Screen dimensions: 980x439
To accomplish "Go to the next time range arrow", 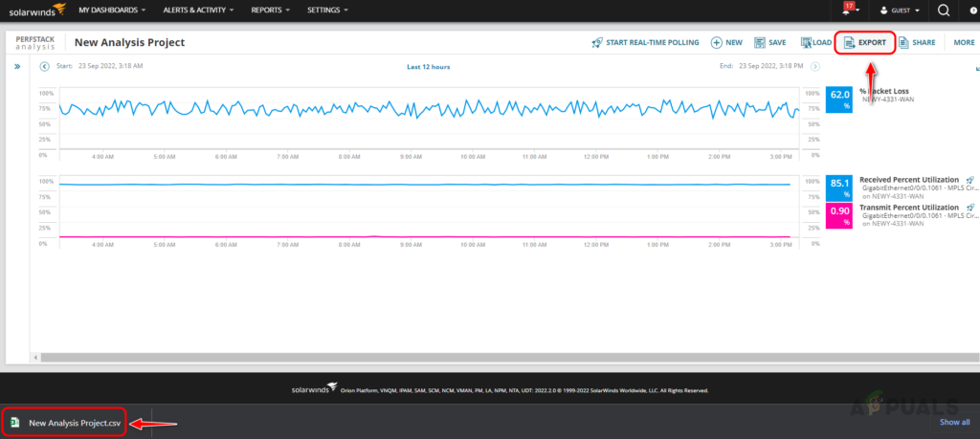I will tap(815, 66).
